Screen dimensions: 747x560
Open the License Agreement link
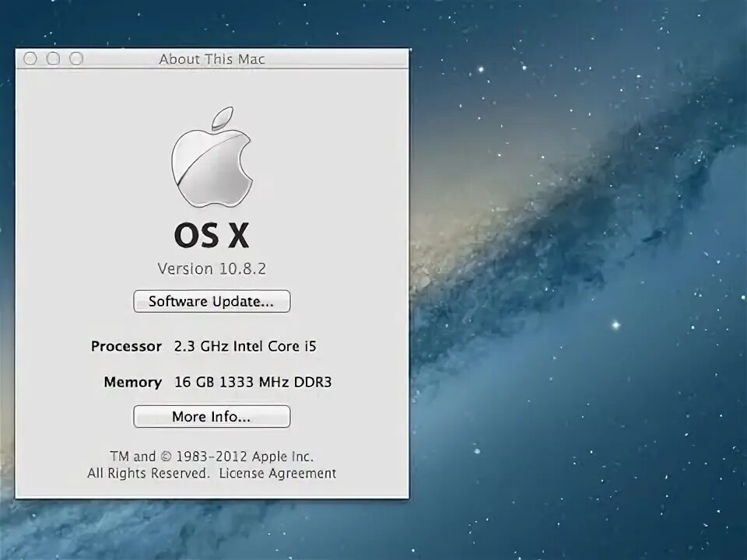tap(277, 474)
